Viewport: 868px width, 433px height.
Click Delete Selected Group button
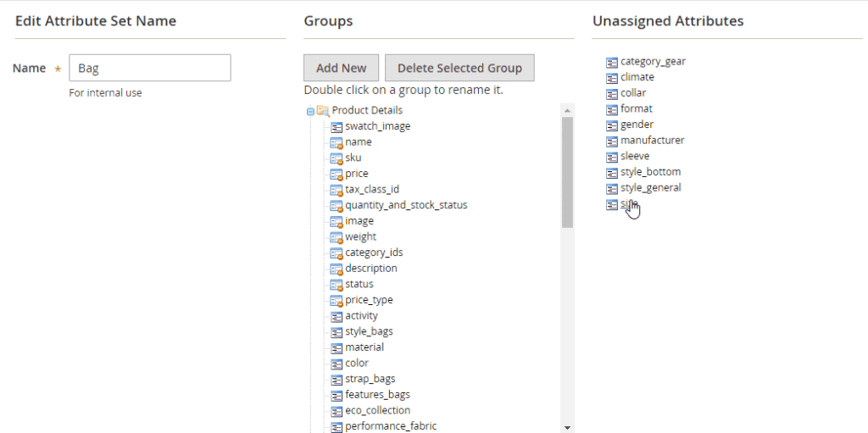[x=459, y=68]
